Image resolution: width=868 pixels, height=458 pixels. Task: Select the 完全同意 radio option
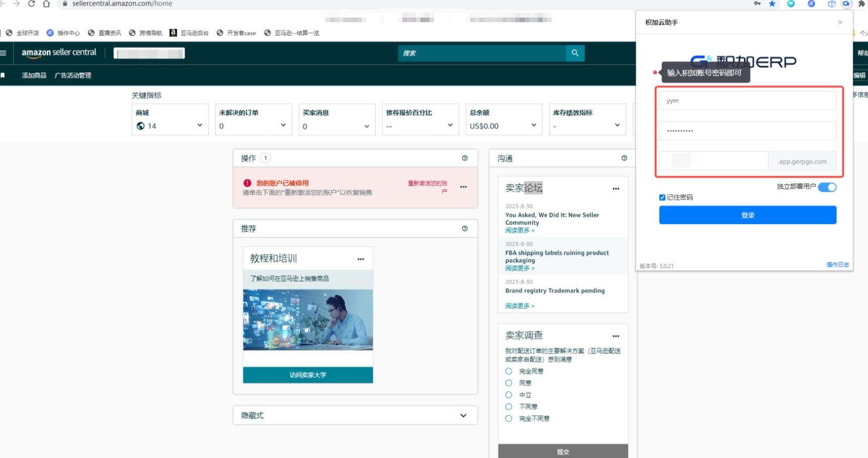point(508,371)
